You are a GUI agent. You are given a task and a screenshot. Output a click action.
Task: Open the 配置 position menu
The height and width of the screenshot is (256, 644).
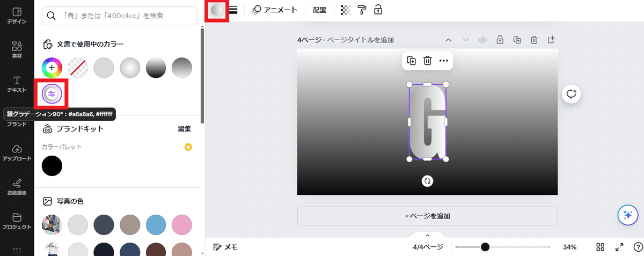point(319,10)
